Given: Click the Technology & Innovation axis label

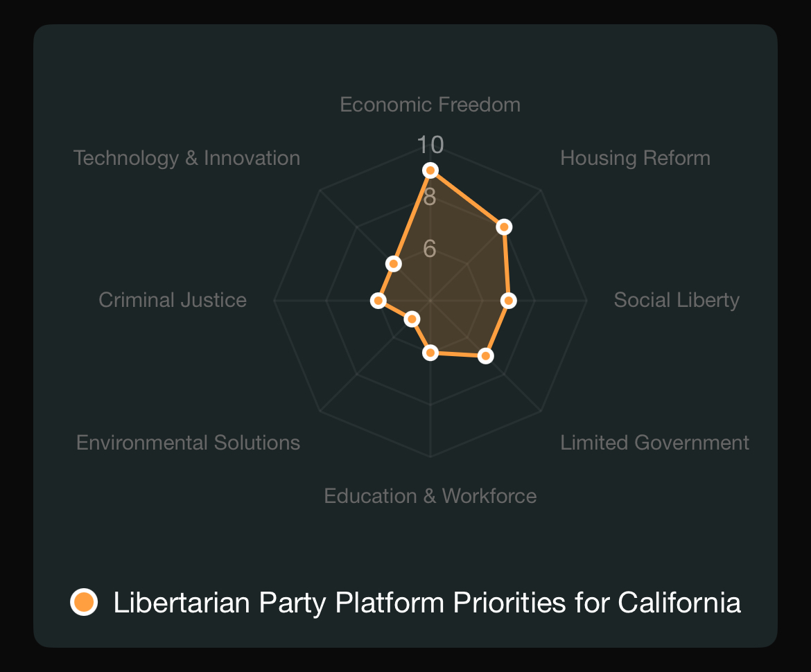Looking at the screenshot, I should [x=186, y=158].
